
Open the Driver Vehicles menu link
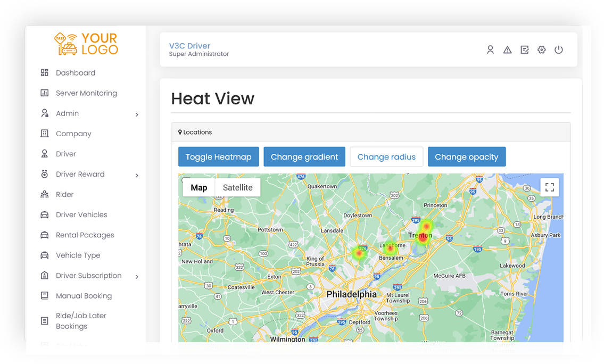click(81, 215)
